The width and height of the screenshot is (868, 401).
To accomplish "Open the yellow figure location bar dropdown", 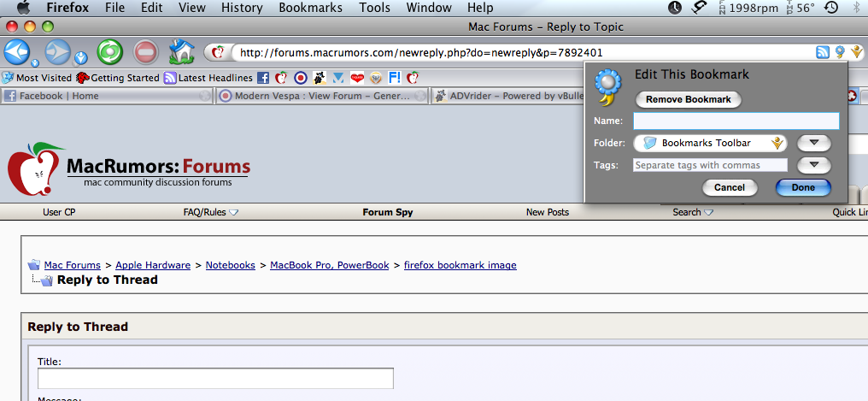I will tap(857, 53).
